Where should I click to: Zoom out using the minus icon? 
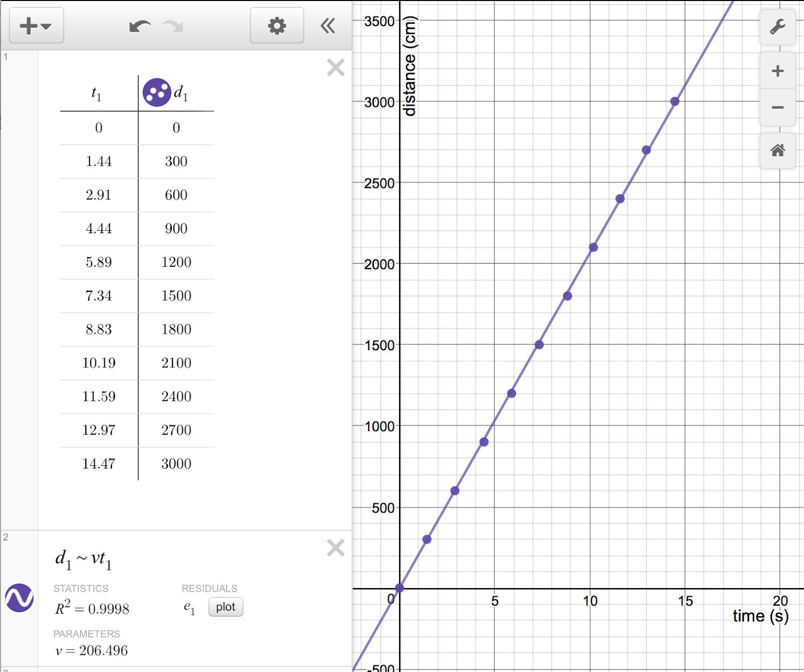click(x=777, y=107)
